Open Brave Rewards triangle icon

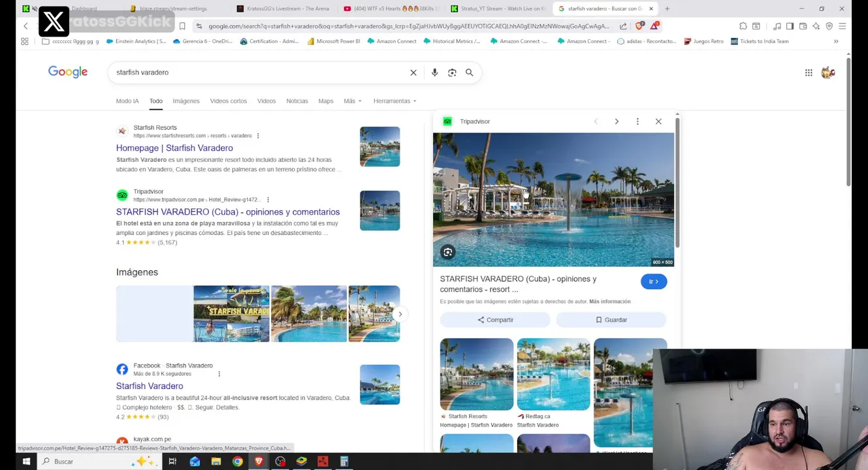click(x=654, y=26)
